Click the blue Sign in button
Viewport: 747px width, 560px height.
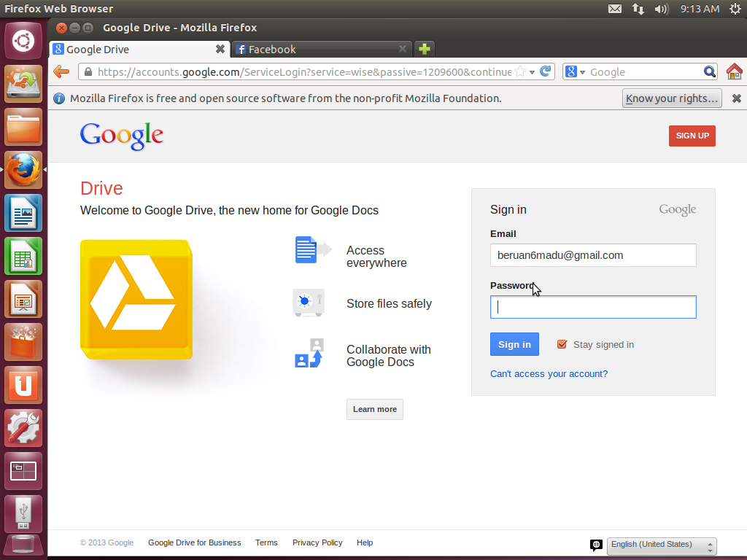pos(514,344)
